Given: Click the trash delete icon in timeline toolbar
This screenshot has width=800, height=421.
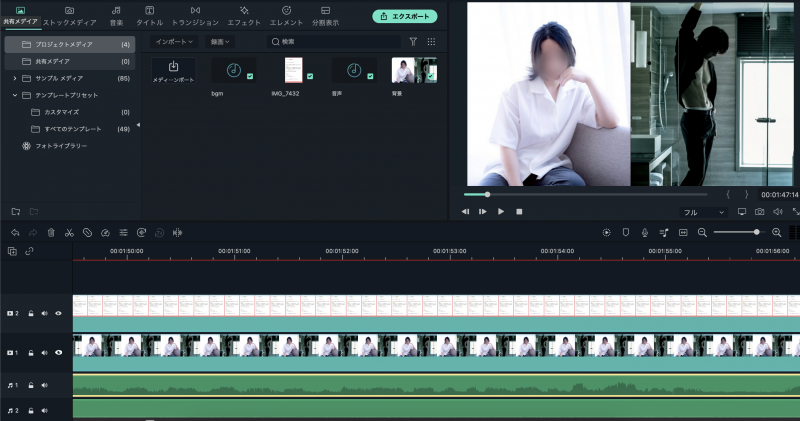Looking at the screenshot, I should click(x=51, y=232).
